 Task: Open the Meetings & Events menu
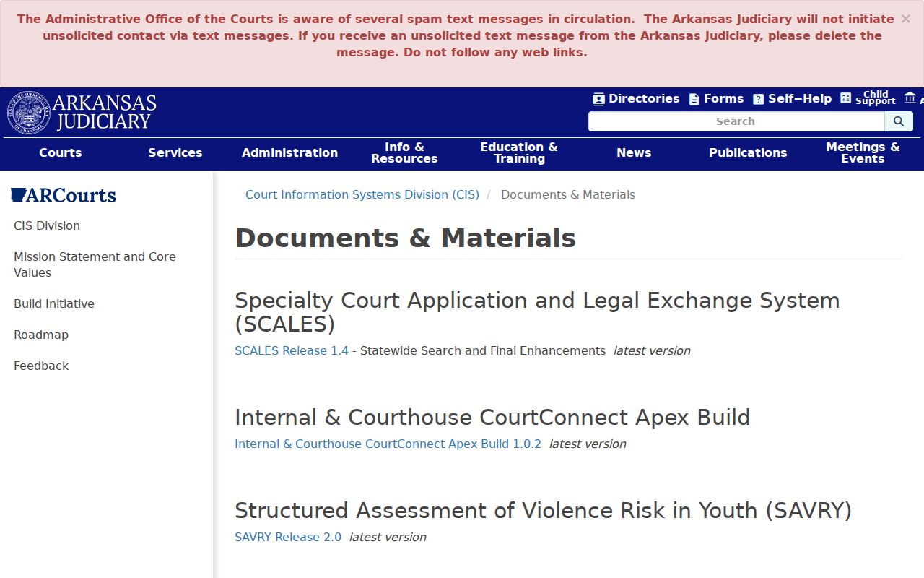point(863,152)
